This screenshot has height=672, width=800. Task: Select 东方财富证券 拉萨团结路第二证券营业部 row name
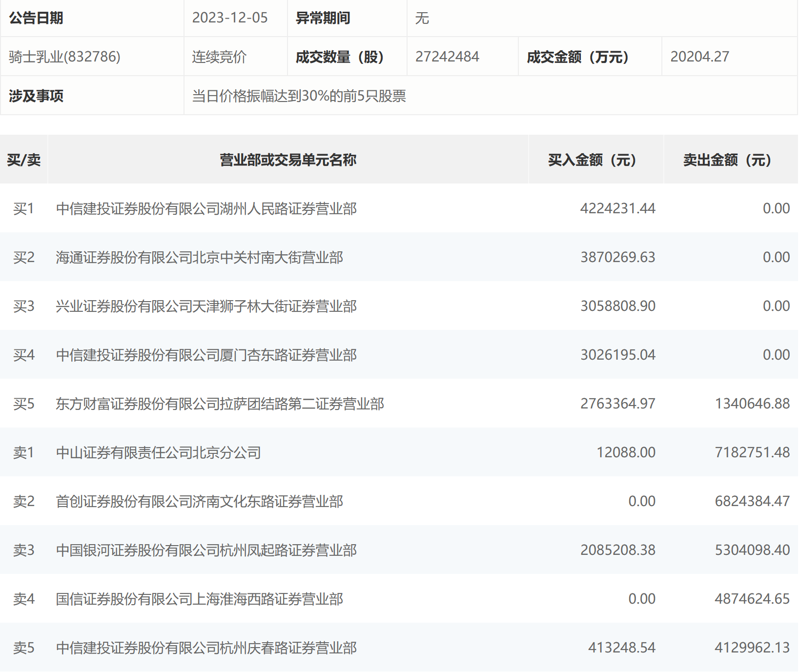click(220, 404)
